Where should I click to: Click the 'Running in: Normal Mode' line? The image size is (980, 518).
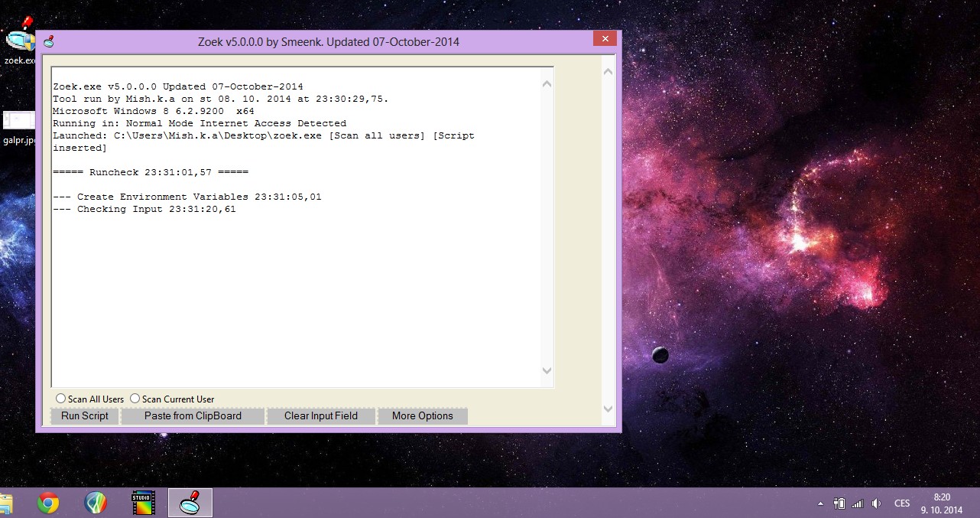click(200, 123)
